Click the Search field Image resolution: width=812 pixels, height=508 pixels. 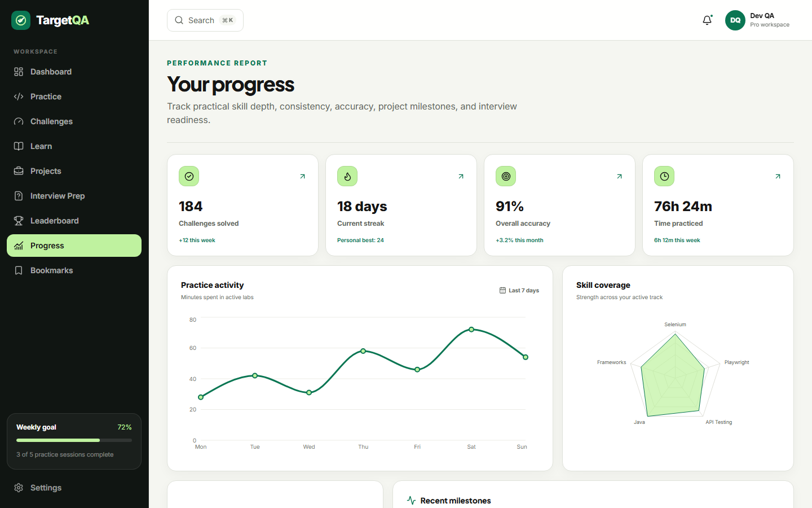click(205, 20)
